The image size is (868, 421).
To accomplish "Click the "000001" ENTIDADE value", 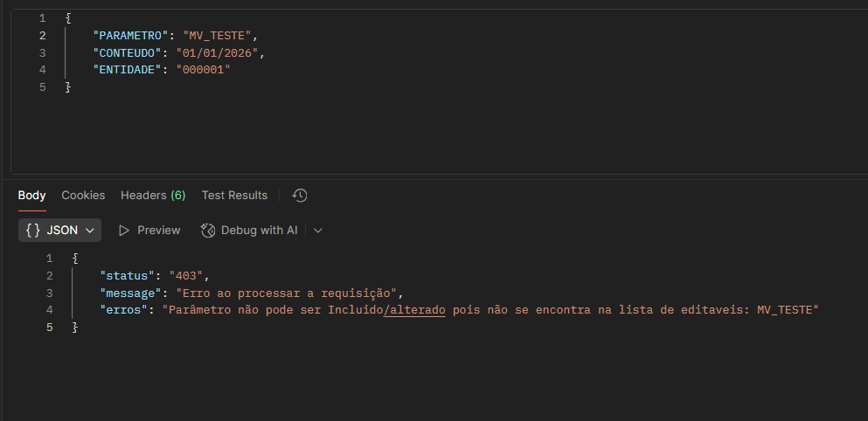I will [x=203, y=70].
